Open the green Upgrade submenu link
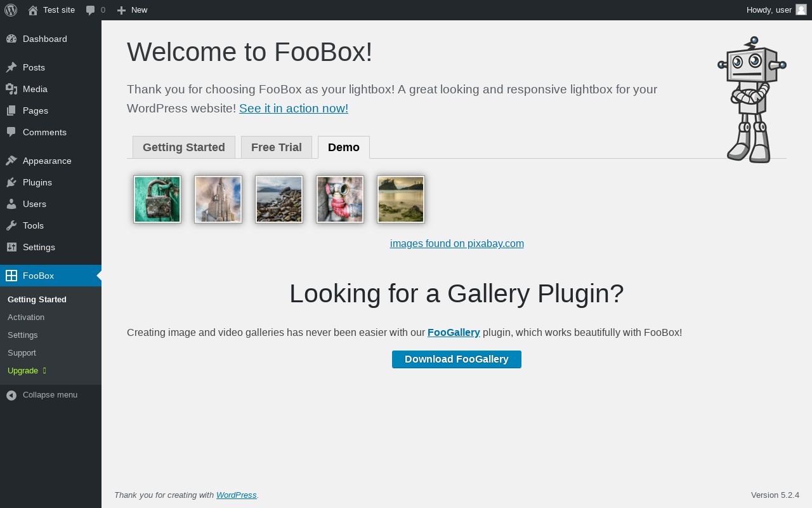 click(x=23, y=370)
